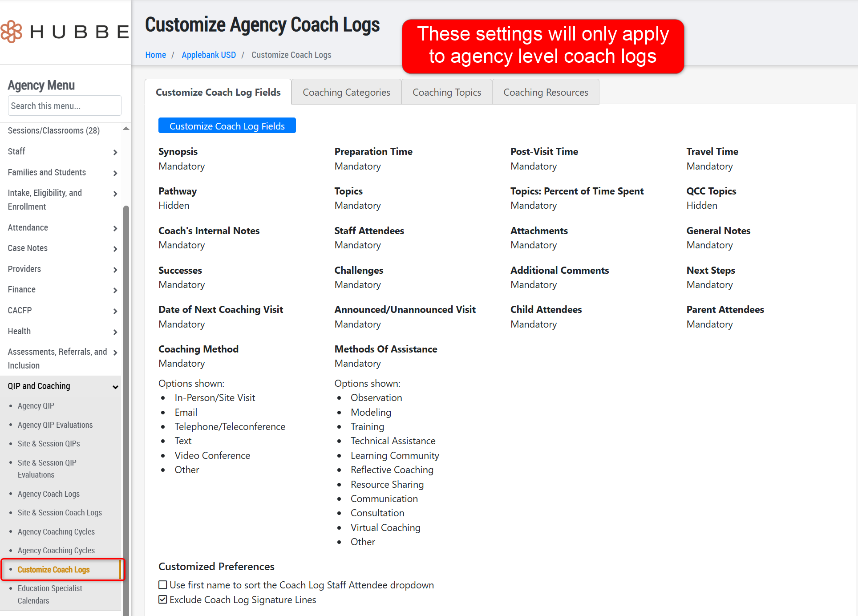Screen dimensions: 858x616
Task: Switch to the Coaching Categories tab
Action: coord(346,92)
